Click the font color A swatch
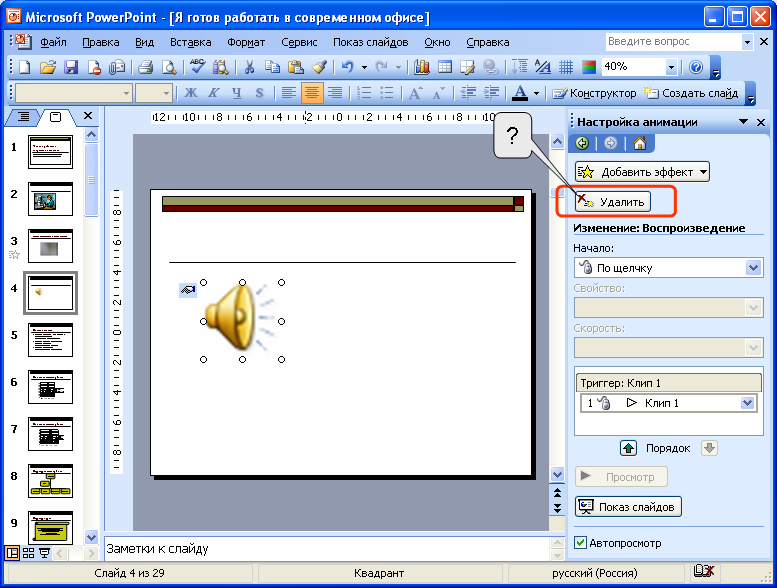Image resolution: width=777 pixels, height=588 pixels. tap(520, 93)
